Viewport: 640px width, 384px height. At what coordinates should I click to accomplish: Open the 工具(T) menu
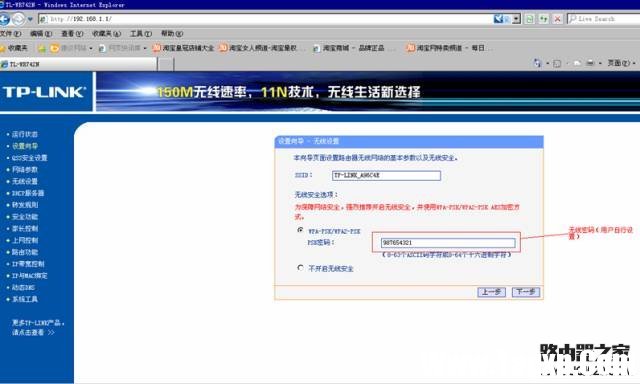coord(141,33)
